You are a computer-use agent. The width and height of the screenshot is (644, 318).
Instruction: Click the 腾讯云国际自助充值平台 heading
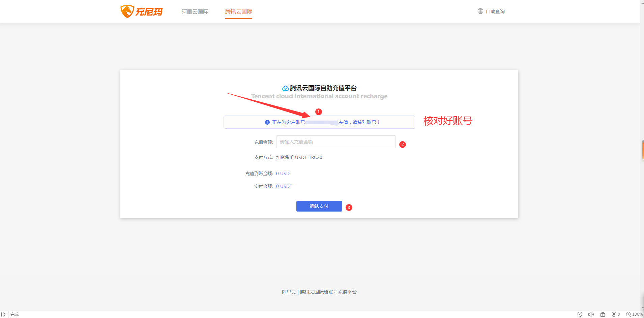pos(323,88)
